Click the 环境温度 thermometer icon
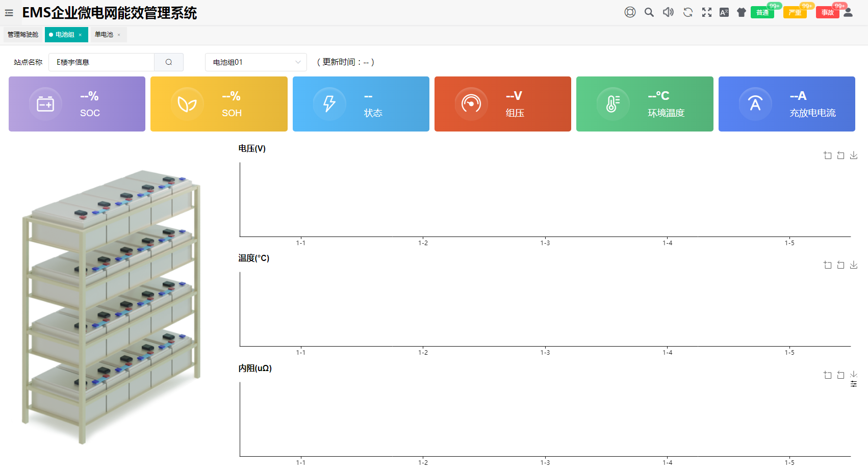Viewport: 868px width, 473px height. [613, 104]
